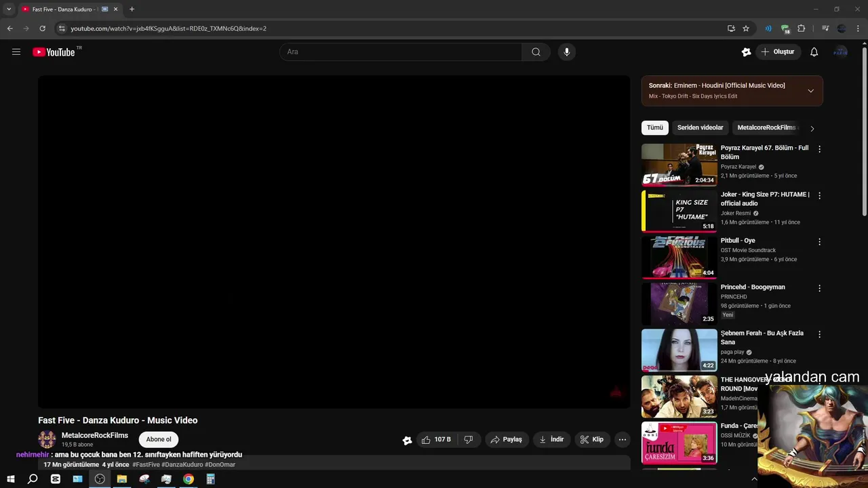
Task: Bookmark this page with the star icon
Action: (x=746, y=28)
